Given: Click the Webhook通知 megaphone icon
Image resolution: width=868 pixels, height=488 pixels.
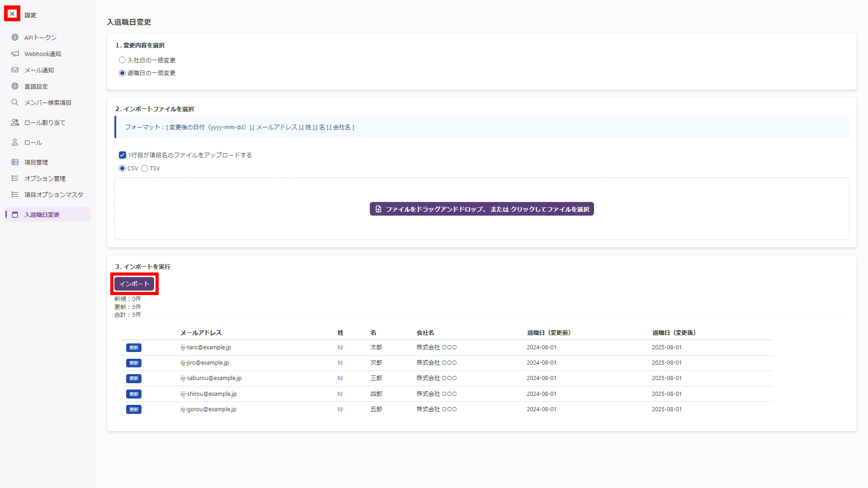Looking at the screenshot, I should click(15, 54).
